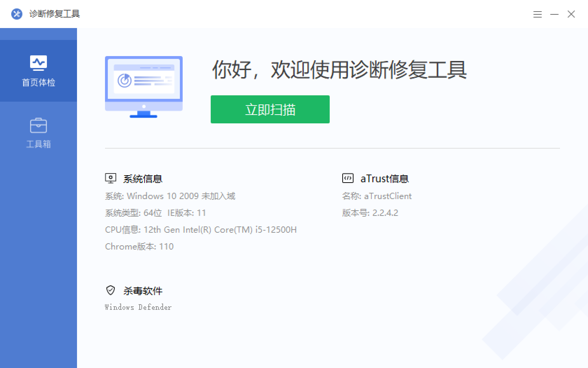Switch to 首页体检 tab label

[38, 82]
